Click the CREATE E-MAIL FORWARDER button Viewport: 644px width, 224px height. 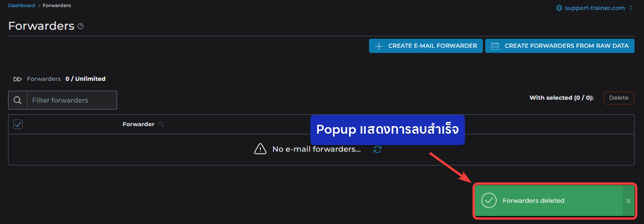[x=426, y=46]
